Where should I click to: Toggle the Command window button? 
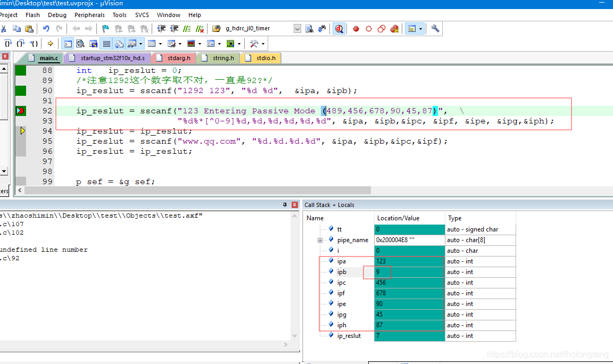pyautogui.click(x=68, y=44)
